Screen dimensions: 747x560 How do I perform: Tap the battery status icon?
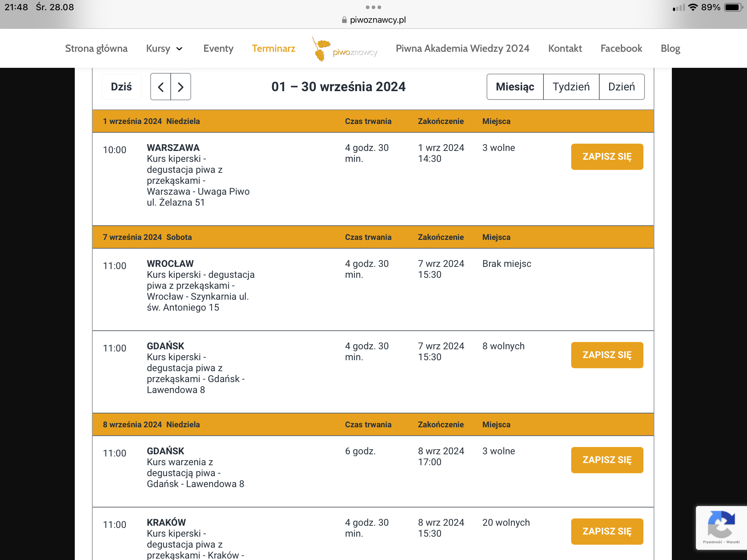point(733,7)
